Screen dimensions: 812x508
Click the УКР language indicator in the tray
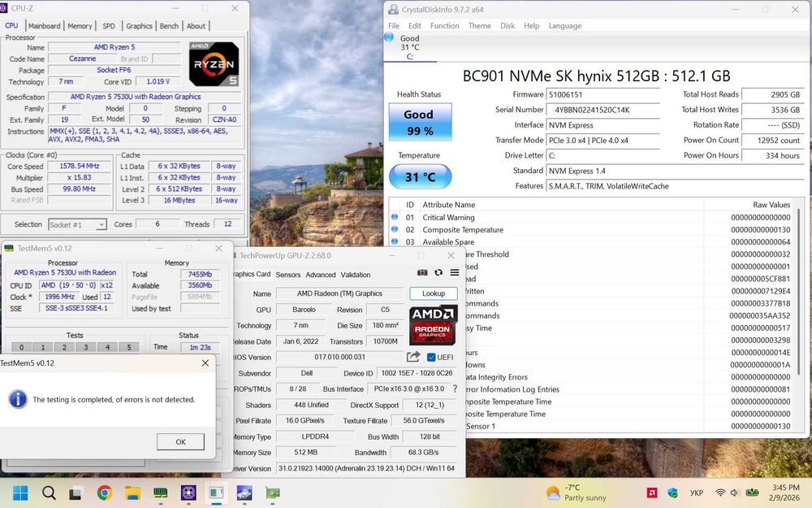[697, 493]
